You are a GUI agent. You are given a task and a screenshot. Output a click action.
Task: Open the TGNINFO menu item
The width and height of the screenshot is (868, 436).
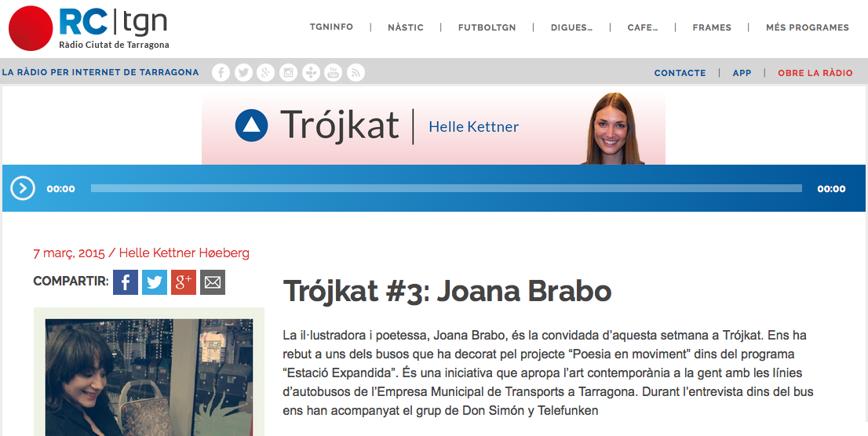(x=331, y=27)
